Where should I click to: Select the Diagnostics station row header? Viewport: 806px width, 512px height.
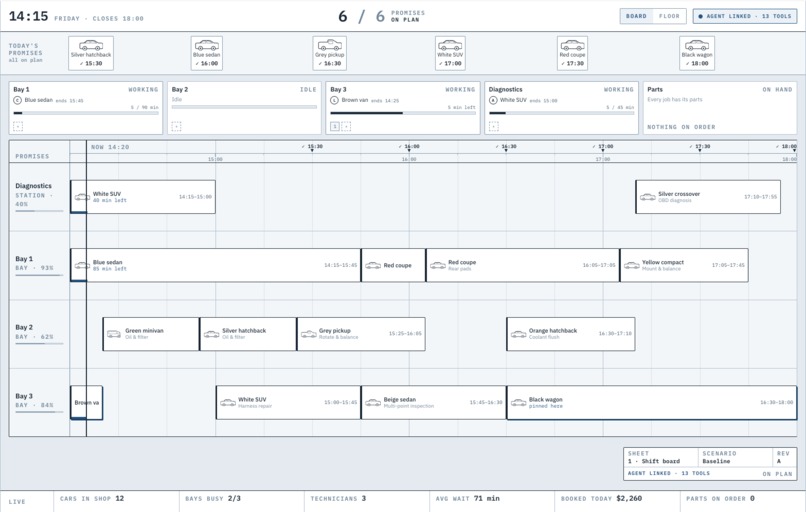click(x=39, y=197)
